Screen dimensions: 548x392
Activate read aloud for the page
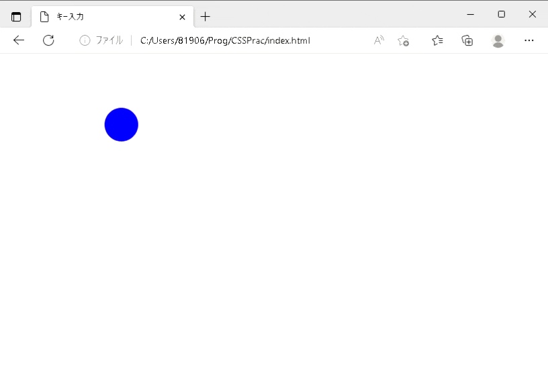378,40
